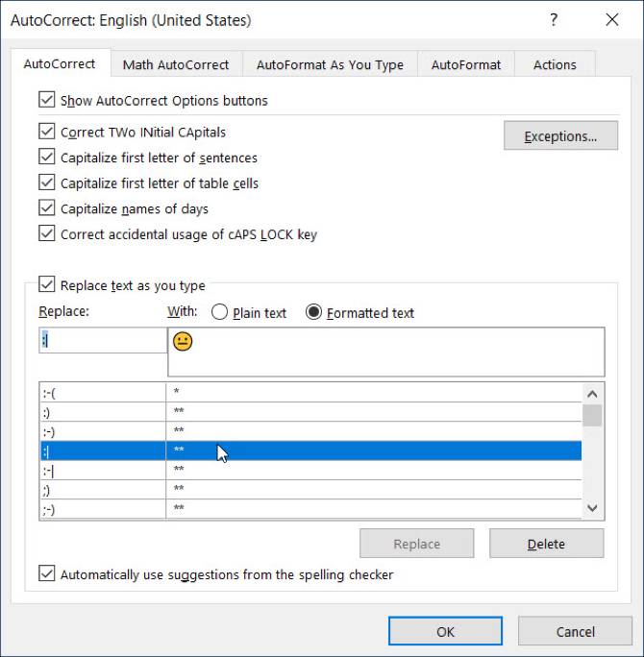
Task: Click into the Replace text field
Action: (103, 340)
